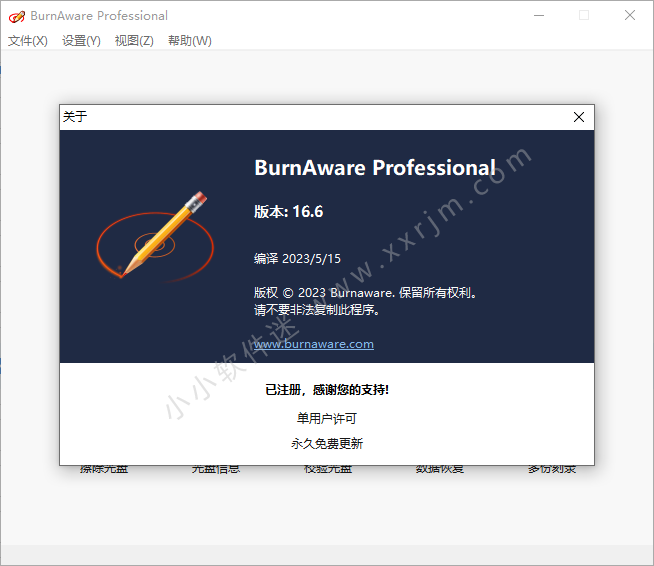Click the BurnAware title bar app icon
The width and height of the screenshot is (654, 566).
[x=17, y=16]
